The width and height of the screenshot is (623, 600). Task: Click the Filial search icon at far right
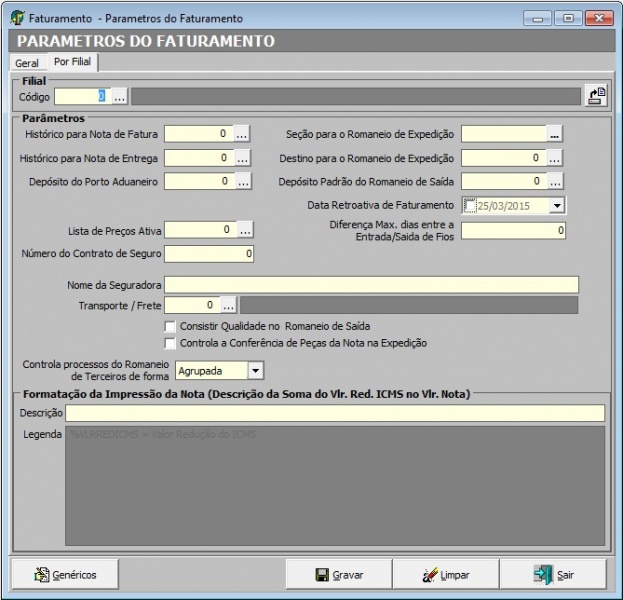597,97
